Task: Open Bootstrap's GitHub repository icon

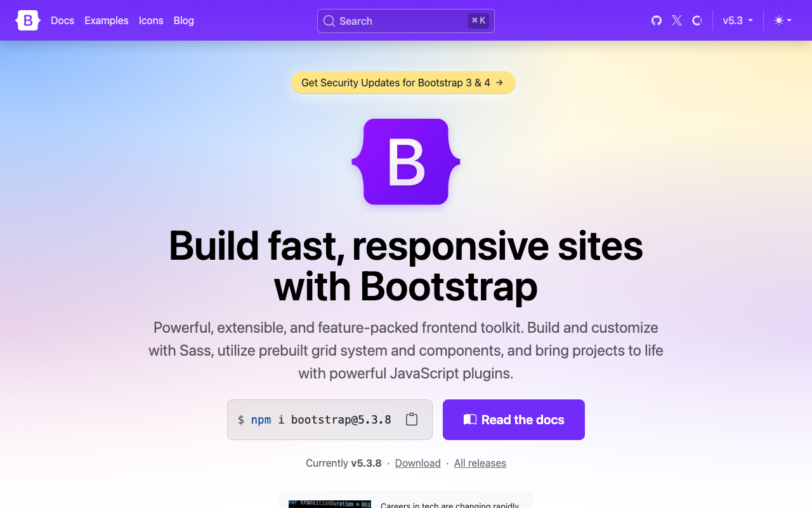Action: point(656,20)
